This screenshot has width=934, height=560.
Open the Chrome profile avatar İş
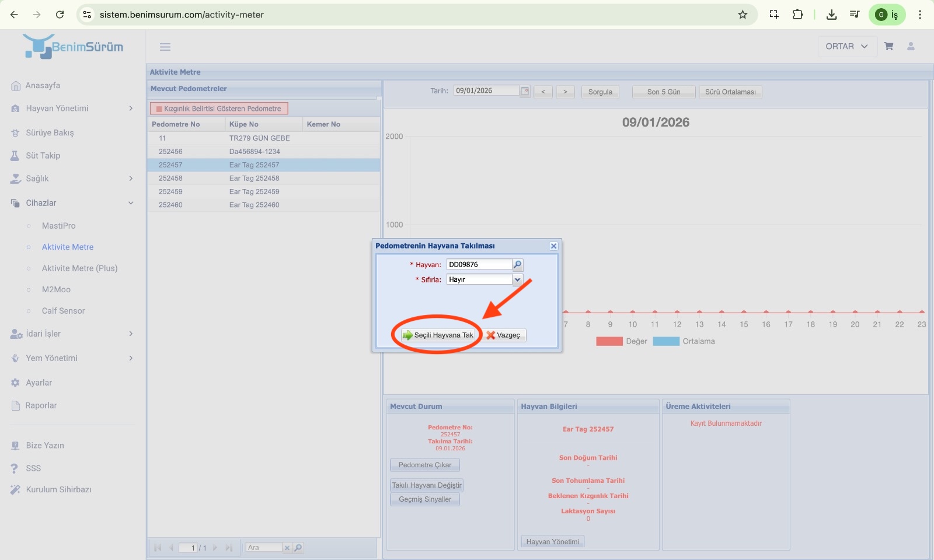click(x=887, y=15)
